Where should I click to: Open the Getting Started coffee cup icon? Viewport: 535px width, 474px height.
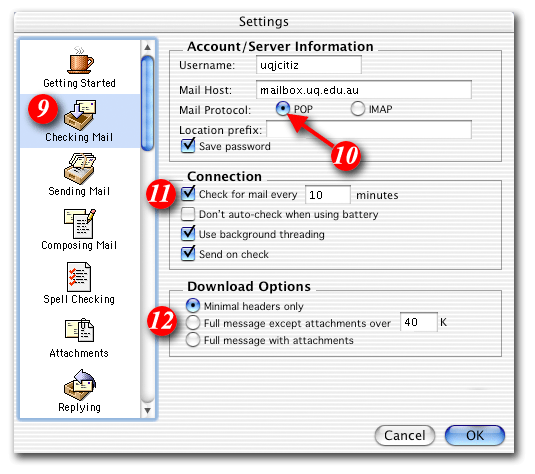[x=81, y=60]
